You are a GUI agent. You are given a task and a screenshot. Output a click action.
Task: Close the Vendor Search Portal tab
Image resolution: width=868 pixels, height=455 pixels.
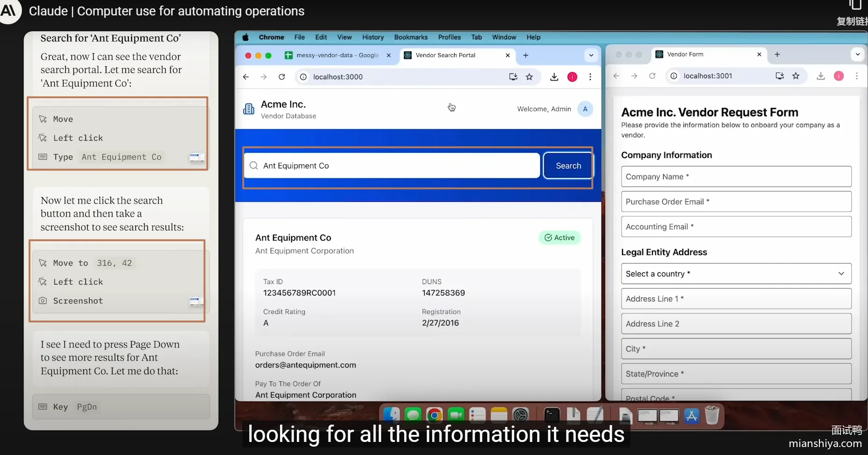[x=508, y=55]
